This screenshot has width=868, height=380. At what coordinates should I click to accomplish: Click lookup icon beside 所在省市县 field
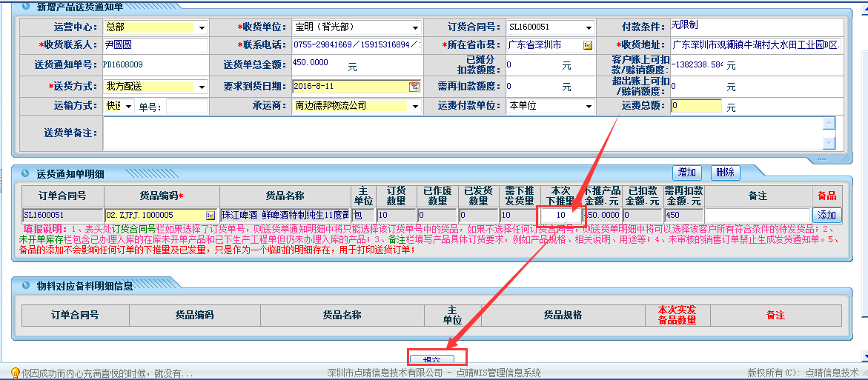[x=588, y=45]
